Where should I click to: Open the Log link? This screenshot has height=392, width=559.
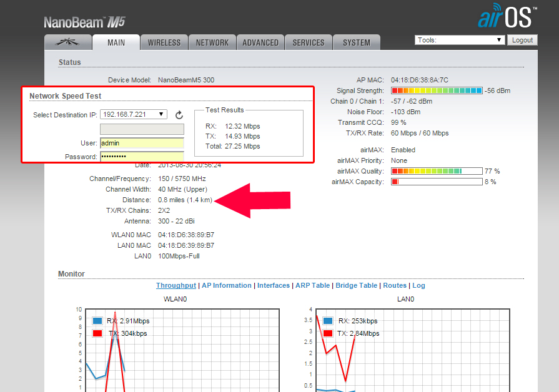[x=418, y=285]
